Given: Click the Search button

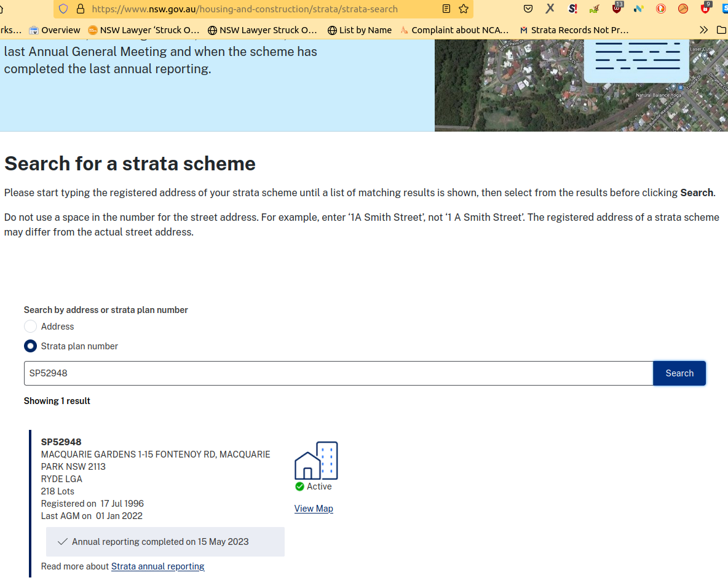Looking at the screenshot, I should pyautogui.click(x=679, y=373).
